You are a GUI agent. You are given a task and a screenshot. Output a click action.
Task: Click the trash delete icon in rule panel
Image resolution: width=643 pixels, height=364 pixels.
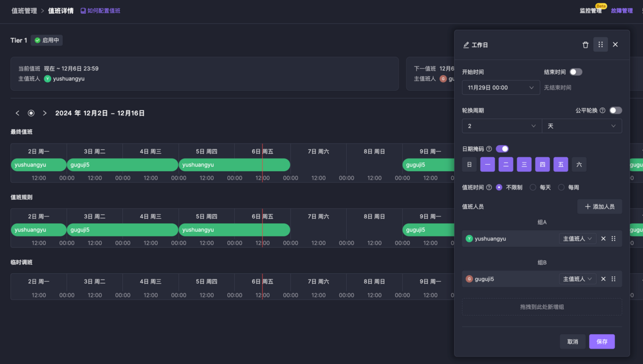tap(585, 45)
